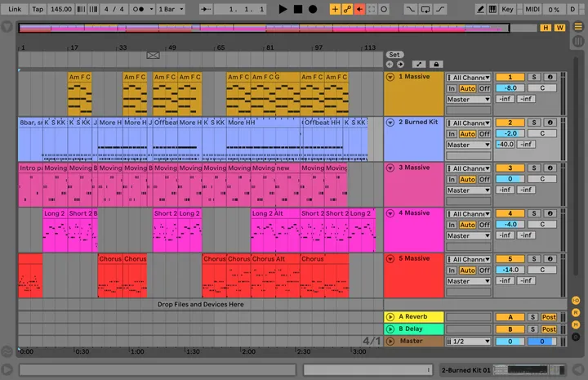
Task: Arm the 1 Massive track for recording
Action: coord(549,77)
